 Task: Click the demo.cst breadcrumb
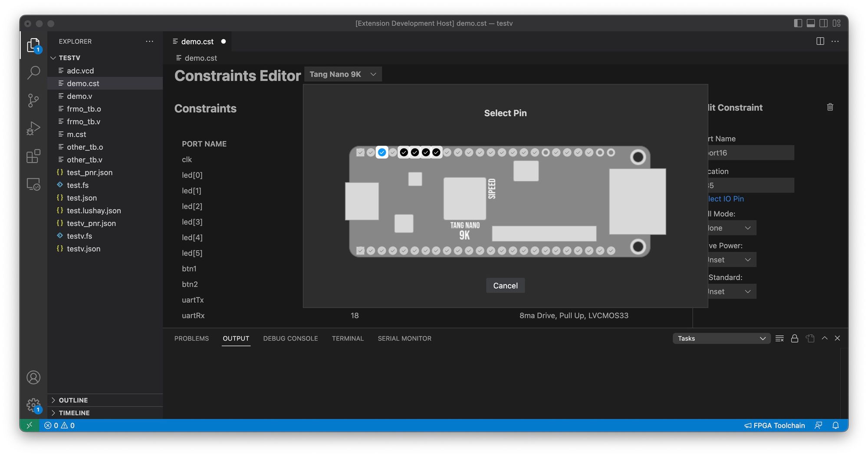click(x=197, y=58)
